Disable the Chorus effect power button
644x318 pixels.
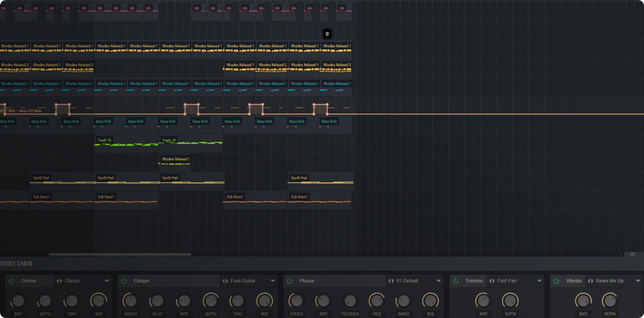point(12,281)
